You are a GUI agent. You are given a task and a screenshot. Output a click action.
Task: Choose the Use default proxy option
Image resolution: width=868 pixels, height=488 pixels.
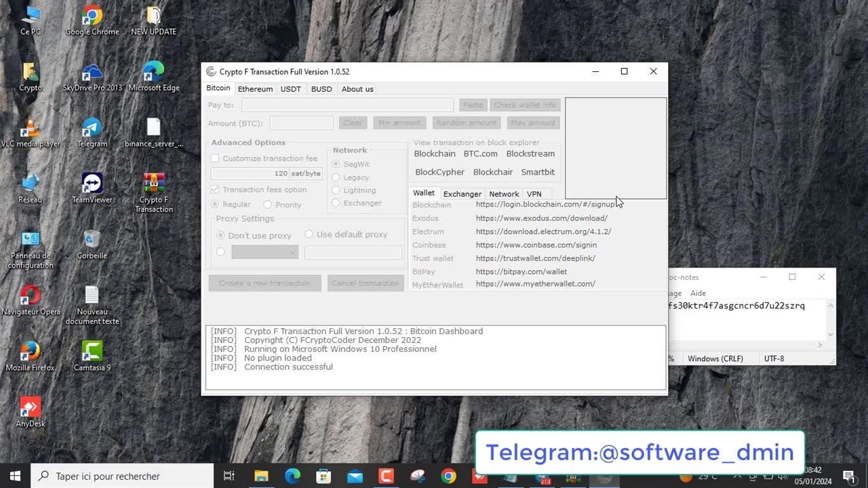(309, 235)
